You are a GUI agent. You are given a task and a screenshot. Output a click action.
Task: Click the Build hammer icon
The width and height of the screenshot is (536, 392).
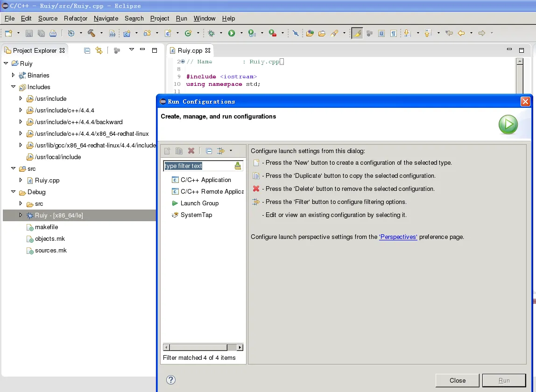pyautogui.click(x=91, y=33)
